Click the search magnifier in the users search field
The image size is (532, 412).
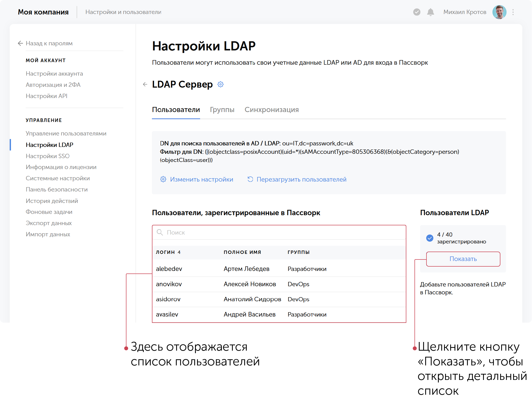[160, 232]
